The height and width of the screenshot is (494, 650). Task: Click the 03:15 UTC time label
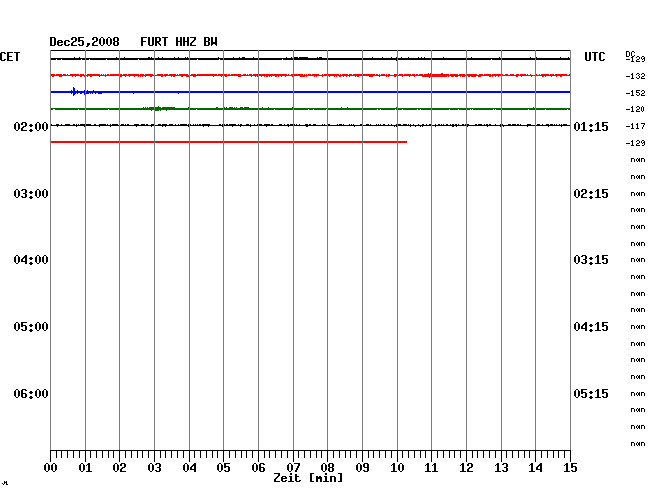tap(591, 260)
